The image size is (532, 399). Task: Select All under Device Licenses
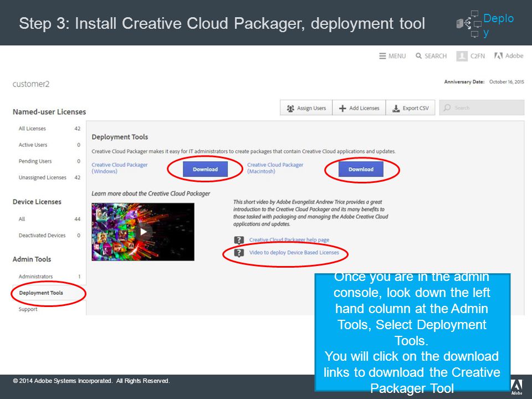[49, 219]
